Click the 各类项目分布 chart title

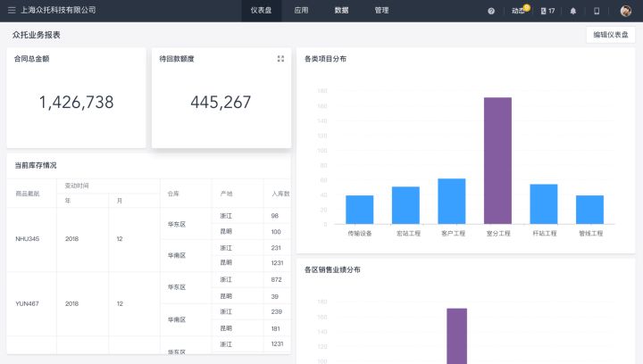point(325,59)
